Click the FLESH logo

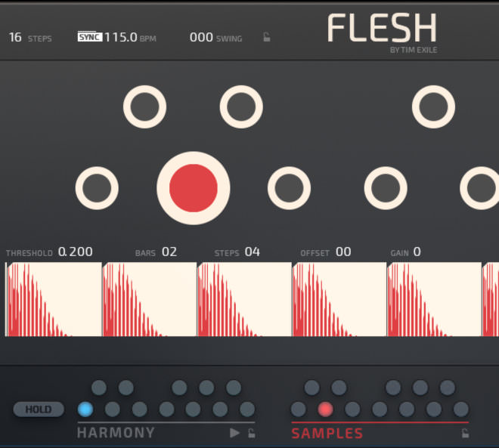[383, 28]
